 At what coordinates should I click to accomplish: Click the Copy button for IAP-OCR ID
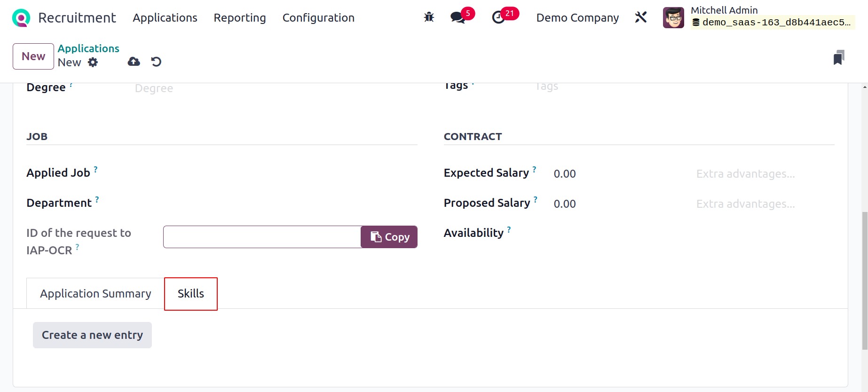389,237
